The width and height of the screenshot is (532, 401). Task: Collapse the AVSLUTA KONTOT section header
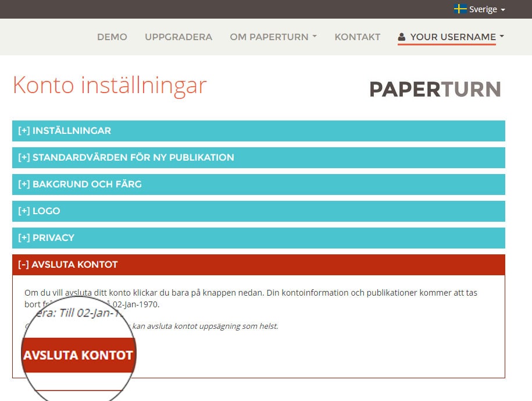259,265
